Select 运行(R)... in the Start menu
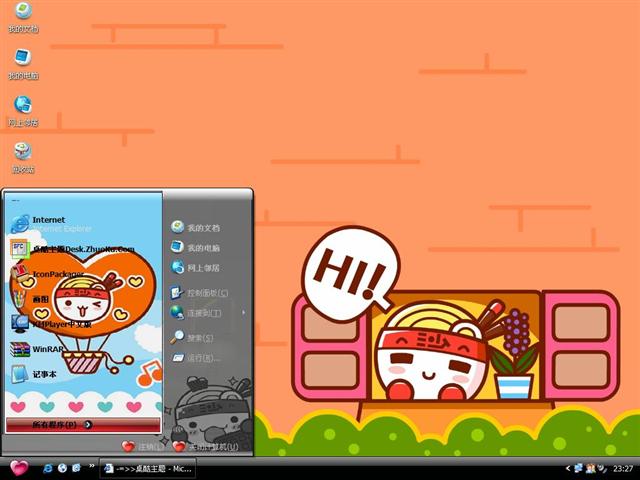This screenshot has width=640, height=480. click(x=201, y=358)
